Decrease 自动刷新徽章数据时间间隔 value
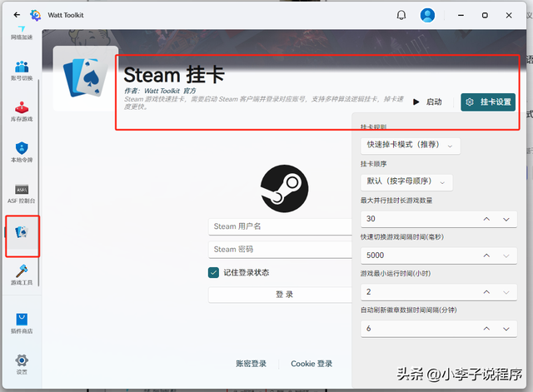The height and width of the screenshot is (392, 533). (506, 329)
